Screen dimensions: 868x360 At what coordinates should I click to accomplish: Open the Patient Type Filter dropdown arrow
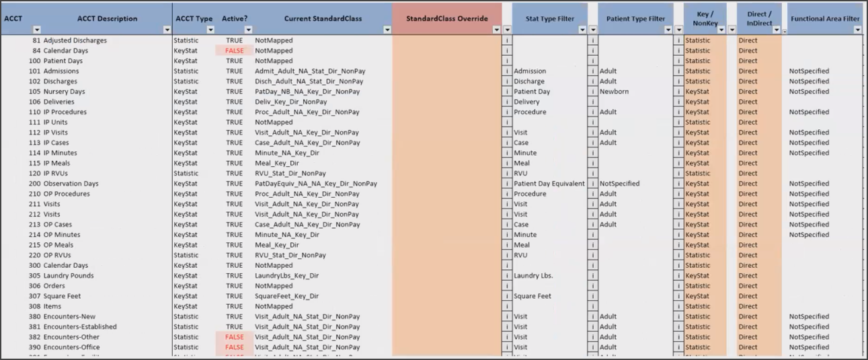[x=668, y=30]
